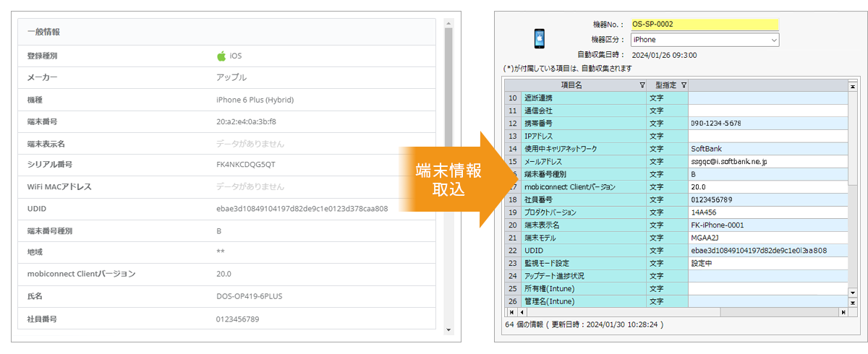Click the grid's vertical scroll down arrow

[x=853, y=294]
